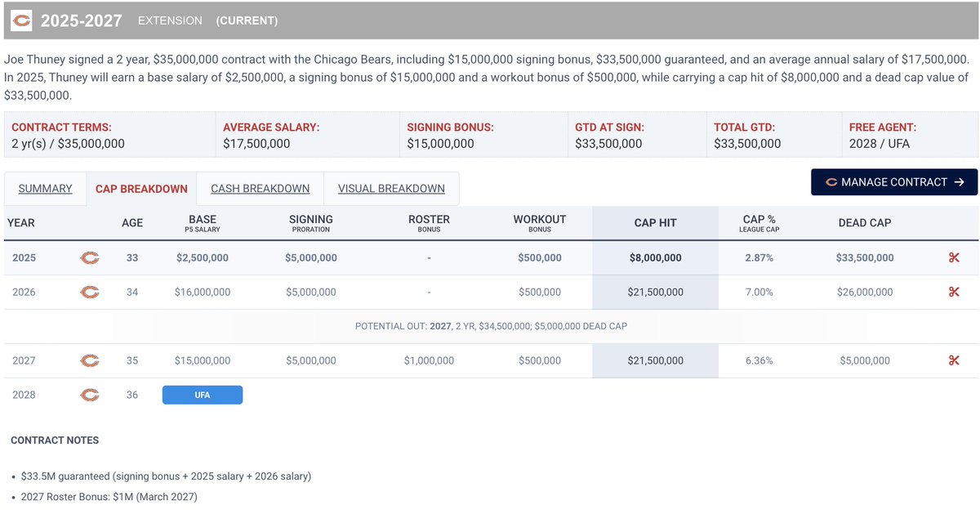
Task: Click the Contract Terms summary box
Action: coord(109,135)
